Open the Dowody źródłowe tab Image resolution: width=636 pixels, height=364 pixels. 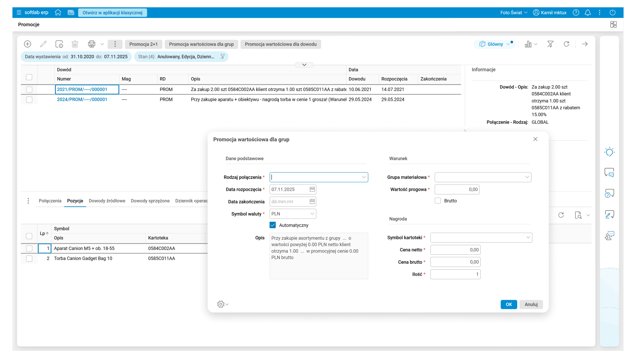point(107,201)
